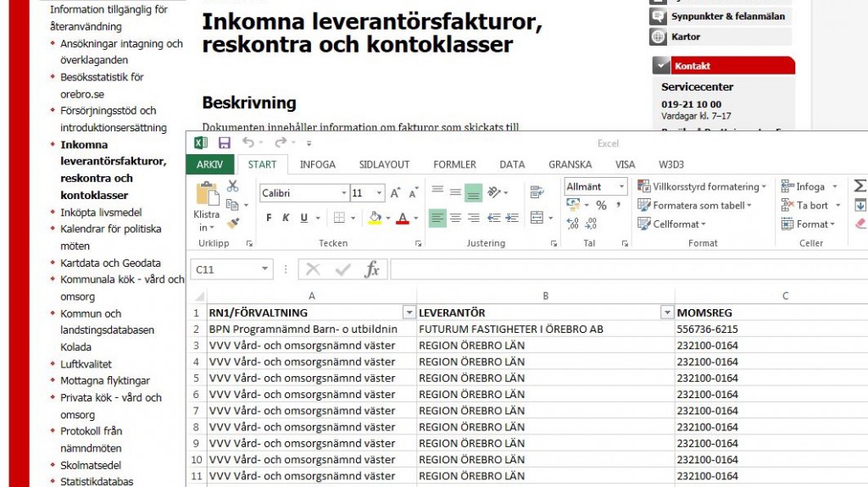The image size is (868, 487).
Task: Apply the fill color bucket
Action: click(376, 218)
